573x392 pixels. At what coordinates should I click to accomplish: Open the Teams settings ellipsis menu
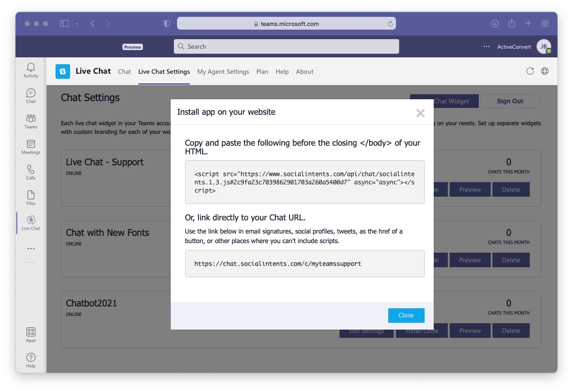[487, 46]
